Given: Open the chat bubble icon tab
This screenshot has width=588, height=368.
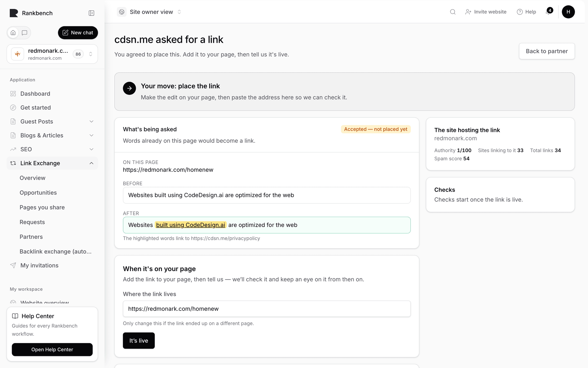Looking at the screenshot, I should [x=25, y=33].
